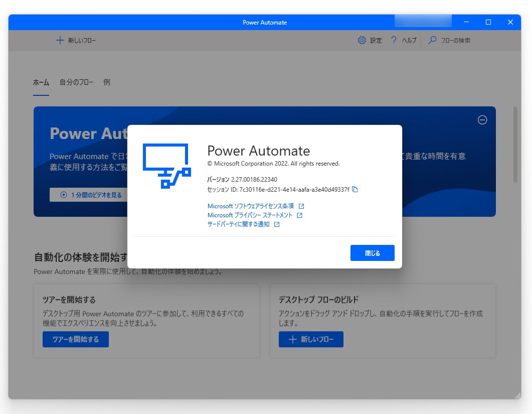Copy the session ID using the copy icon
This screenshot has height=414, width=532.
point(355,190)
